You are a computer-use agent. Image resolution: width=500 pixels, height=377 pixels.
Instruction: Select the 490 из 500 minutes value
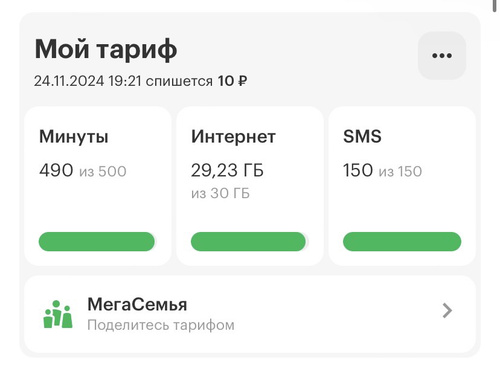click(83, 170)
